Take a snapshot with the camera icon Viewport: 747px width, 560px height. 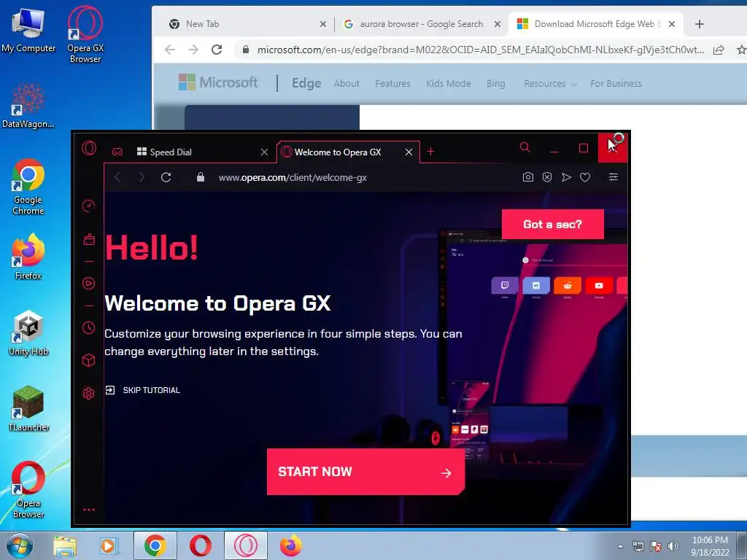click(x=528, y=177)
